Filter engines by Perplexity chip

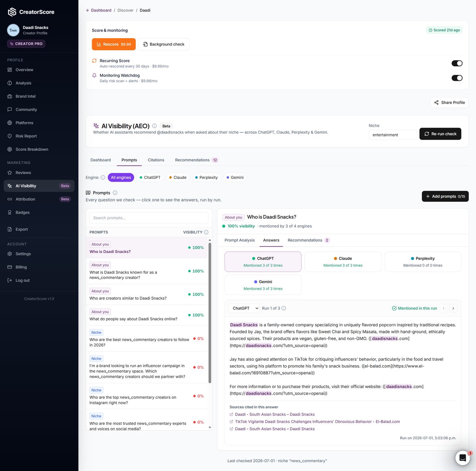(206, 178)
